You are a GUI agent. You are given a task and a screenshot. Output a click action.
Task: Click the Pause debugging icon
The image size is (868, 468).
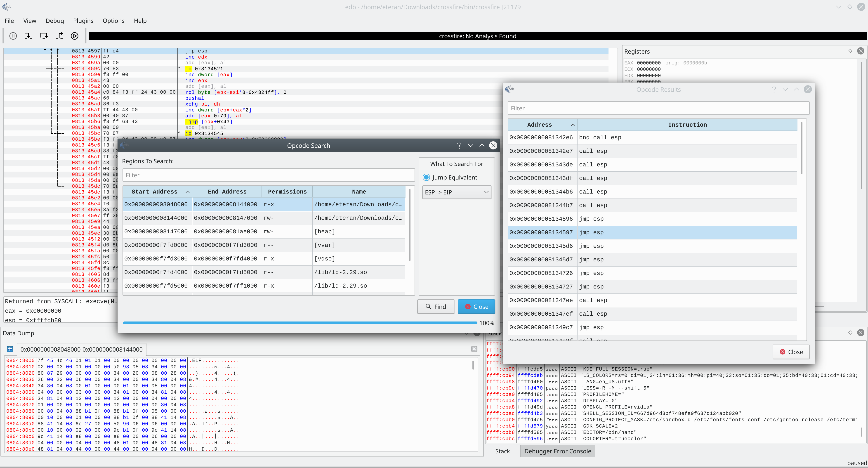pos(13,36)
